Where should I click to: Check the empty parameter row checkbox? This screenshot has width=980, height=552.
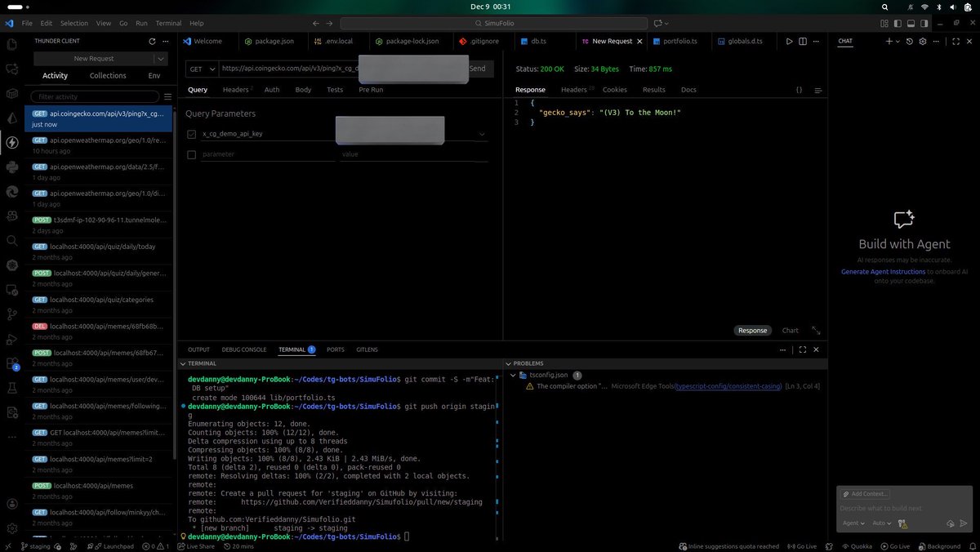(x=191, y=154)
